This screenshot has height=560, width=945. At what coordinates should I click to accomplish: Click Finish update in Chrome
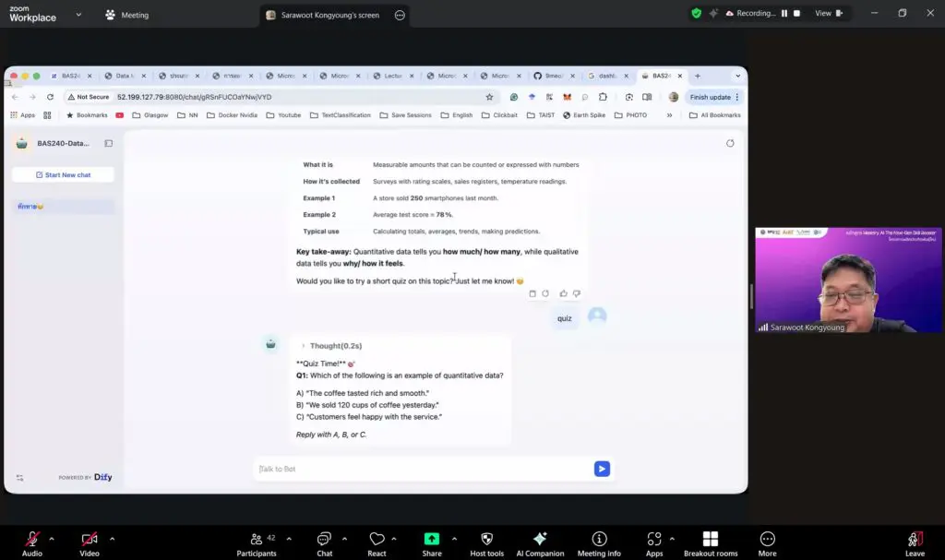point(709,96)
